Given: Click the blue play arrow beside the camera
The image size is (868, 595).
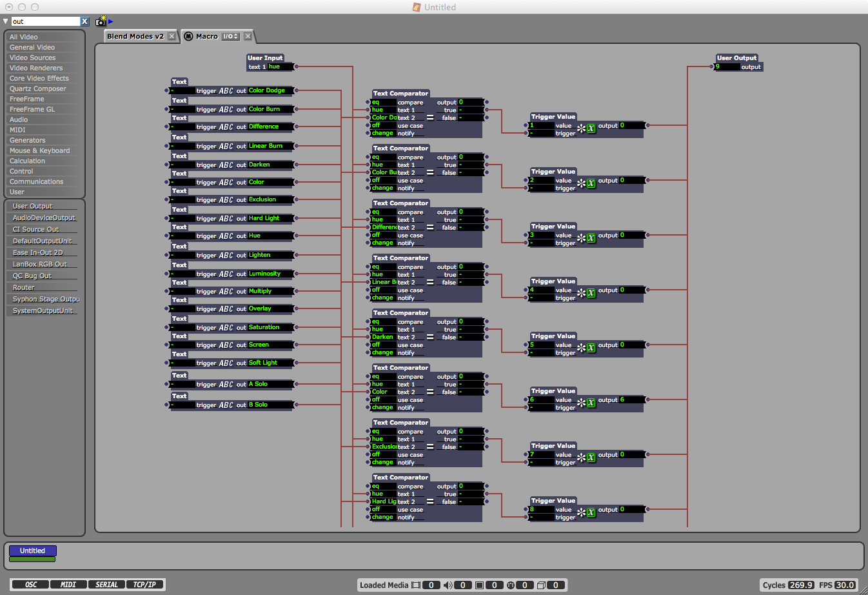Looking at the screenshot, I should tap(110, 21).
